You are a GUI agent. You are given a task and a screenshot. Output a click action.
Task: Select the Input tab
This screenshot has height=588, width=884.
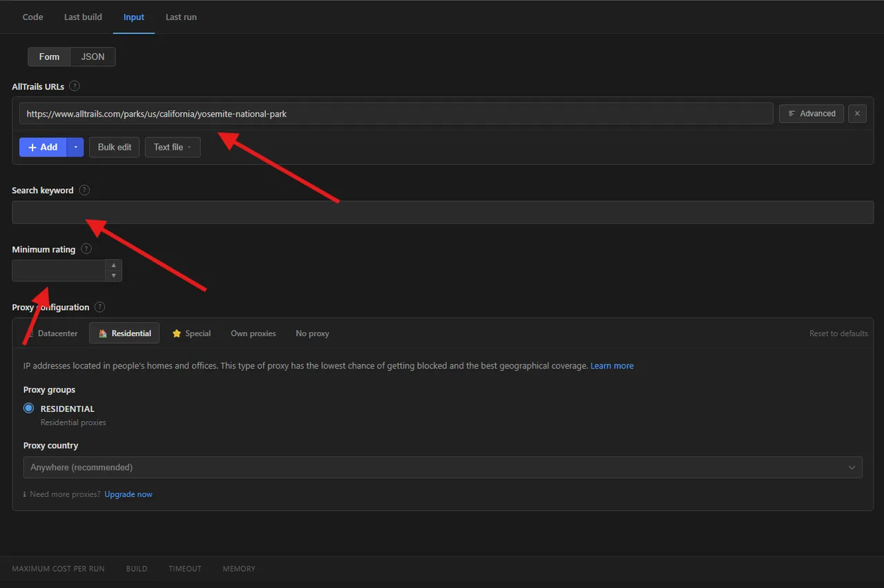134,17
